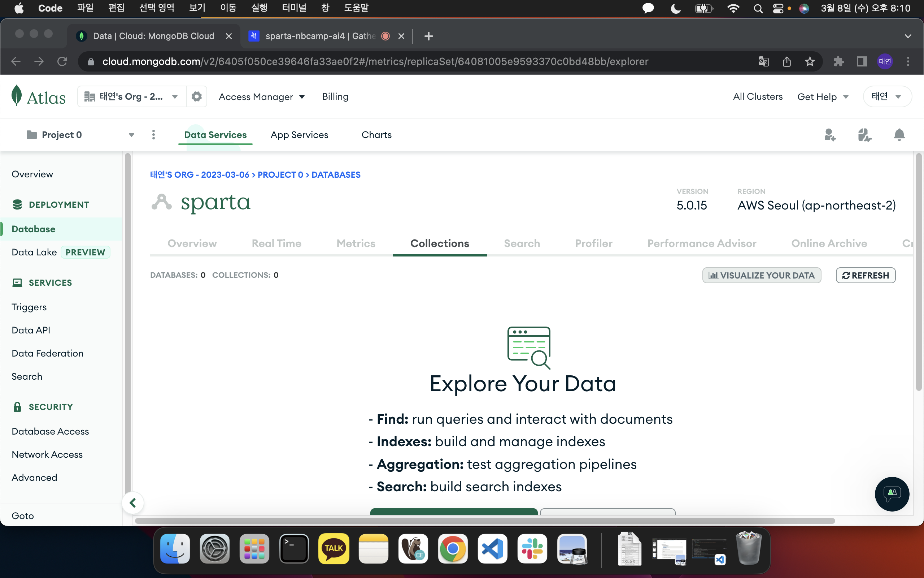Switch to App Services tab
924x578 pixels.
click(x=299, y=134)
